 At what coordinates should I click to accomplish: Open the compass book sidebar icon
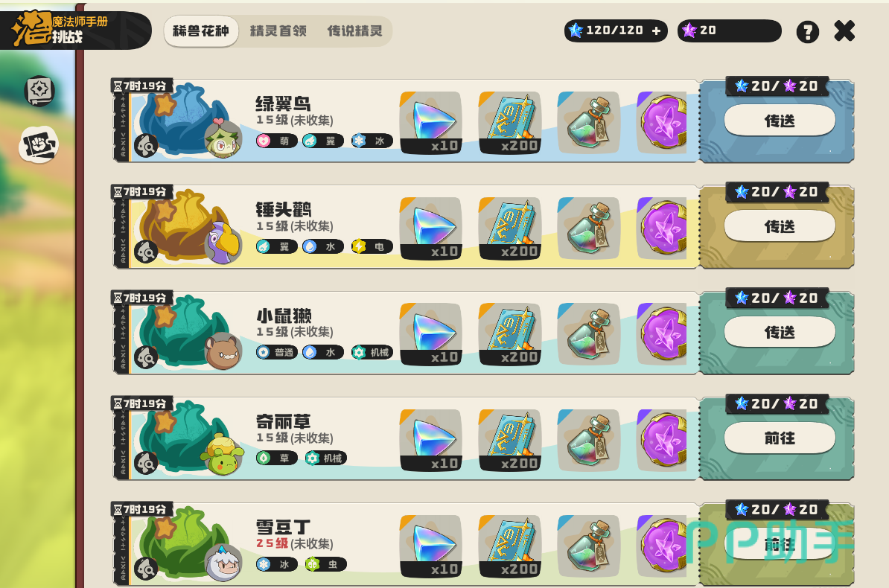39,91
